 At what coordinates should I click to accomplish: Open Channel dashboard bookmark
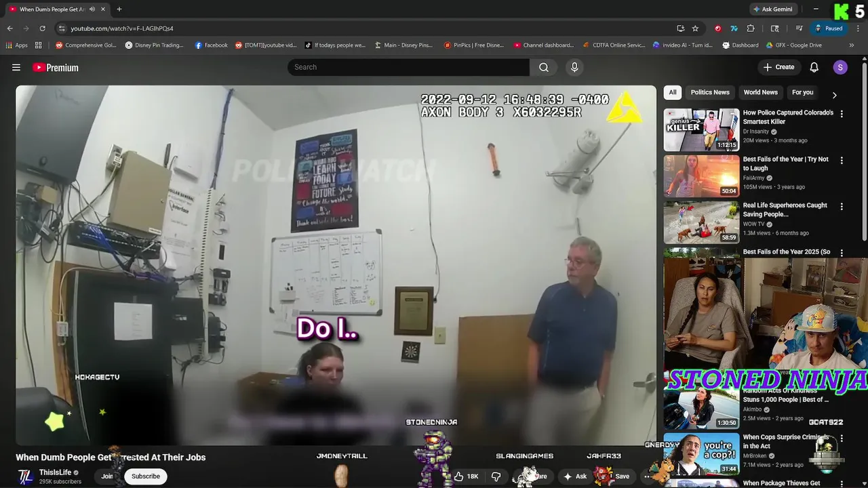pyautogui.click(x=543, y=45)
